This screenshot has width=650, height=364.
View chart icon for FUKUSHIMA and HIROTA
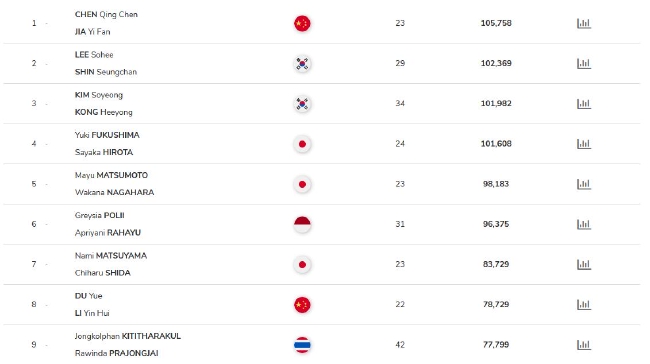click(584, 144)
